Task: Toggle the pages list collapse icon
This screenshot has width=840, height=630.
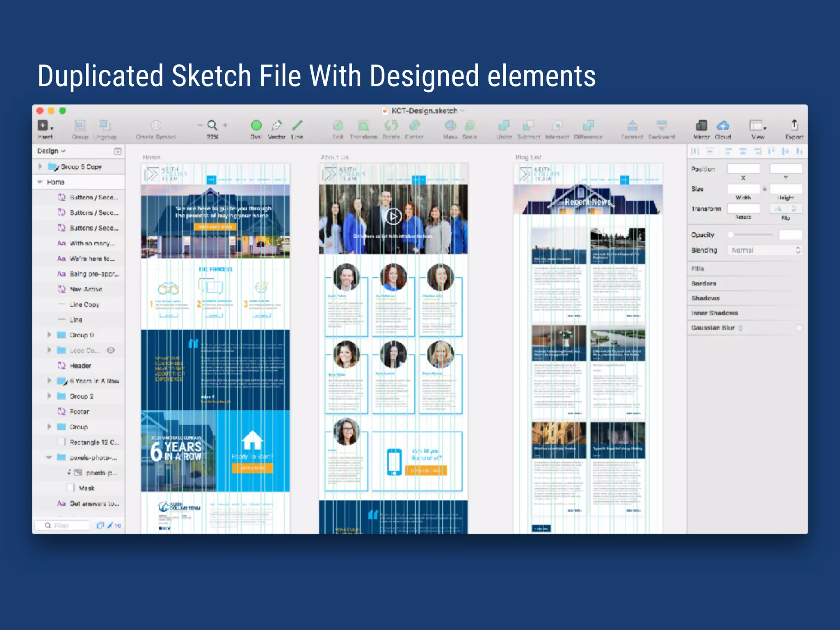Action: tap(118, 151)
